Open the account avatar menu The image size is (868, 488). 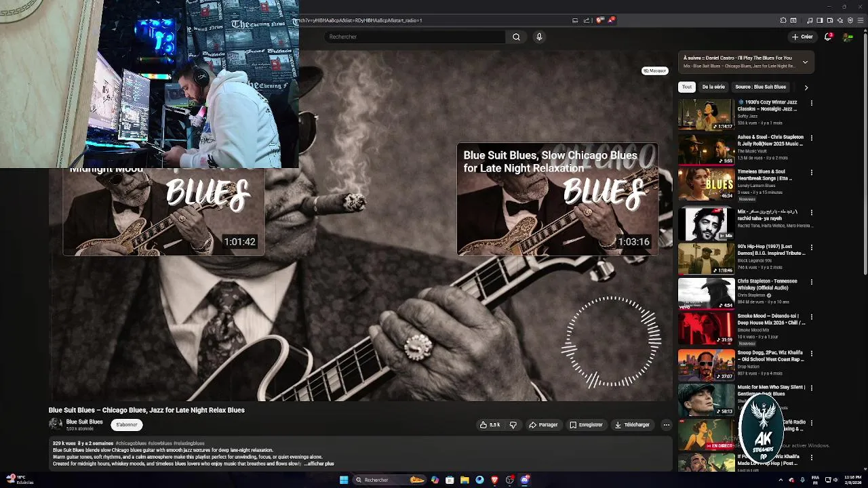848,37
